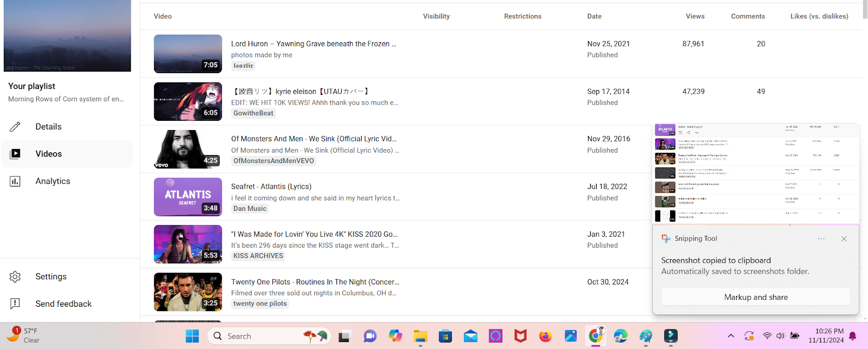Open the volume speaker tray icon
The height and width of the screenshot is (349, 868).
[x=780, y=336]
